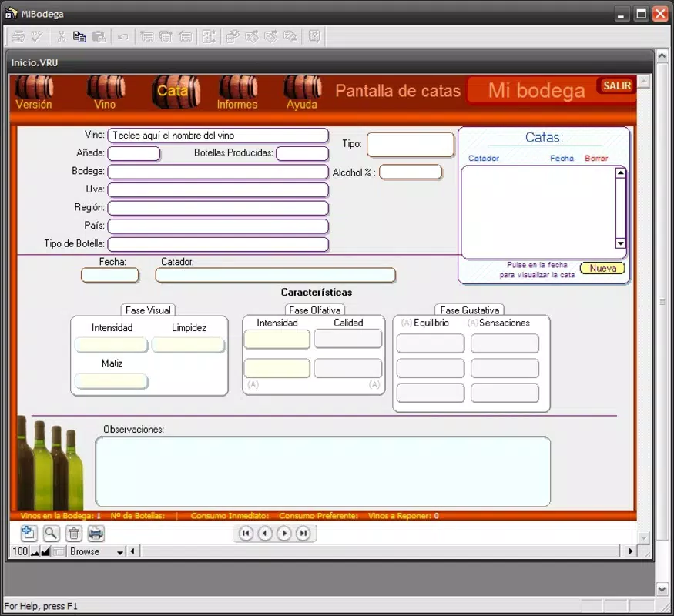The width and height of the screenshot is (674, 616).
Task: Click the trash can delete icon
Action: point(74,534)
